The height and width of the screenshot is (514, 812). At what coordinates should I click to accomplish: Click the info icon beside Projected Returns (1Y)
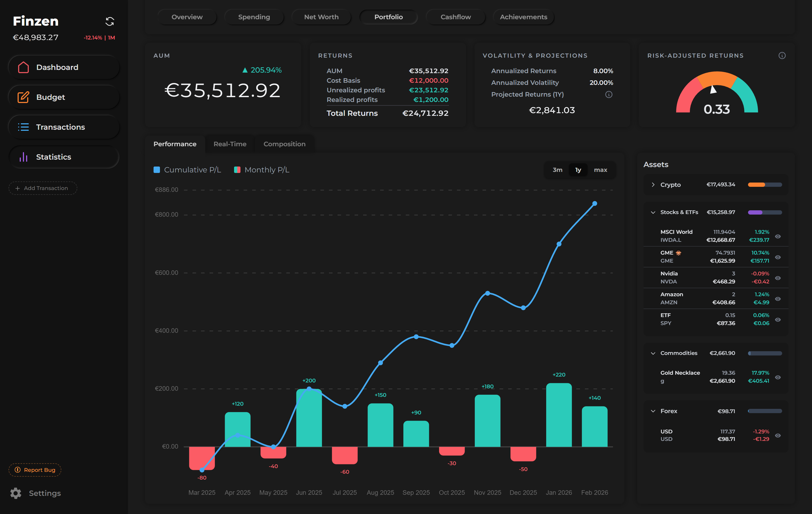pyautogui.click(x=609, y=94)
